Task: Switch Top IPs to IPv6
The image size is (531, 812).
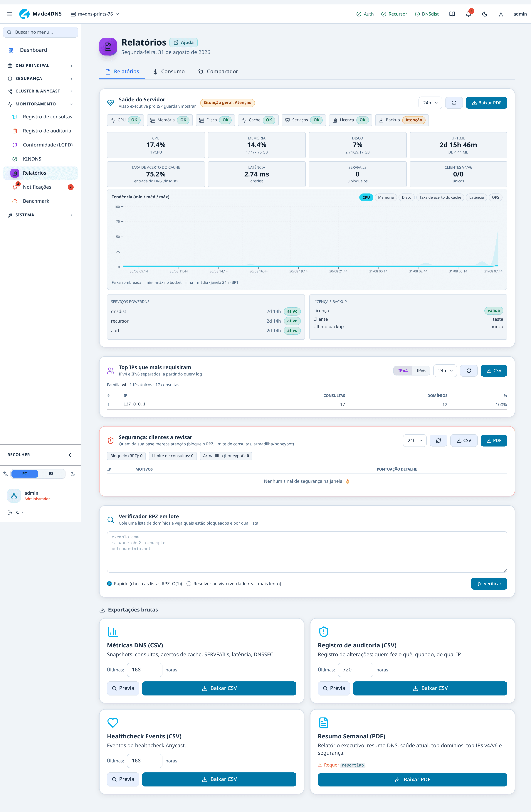Action: click(x=421, y=370)
